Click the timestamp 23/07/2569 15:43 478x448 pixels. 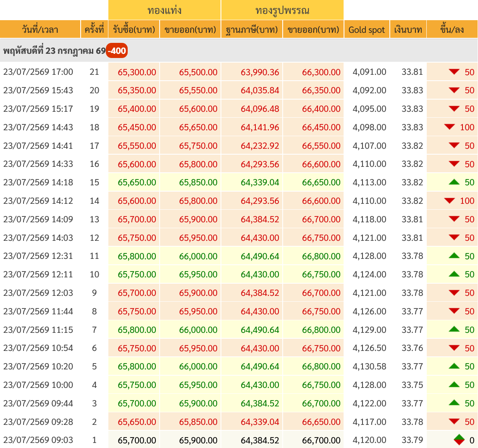click(x=38, y=90)
